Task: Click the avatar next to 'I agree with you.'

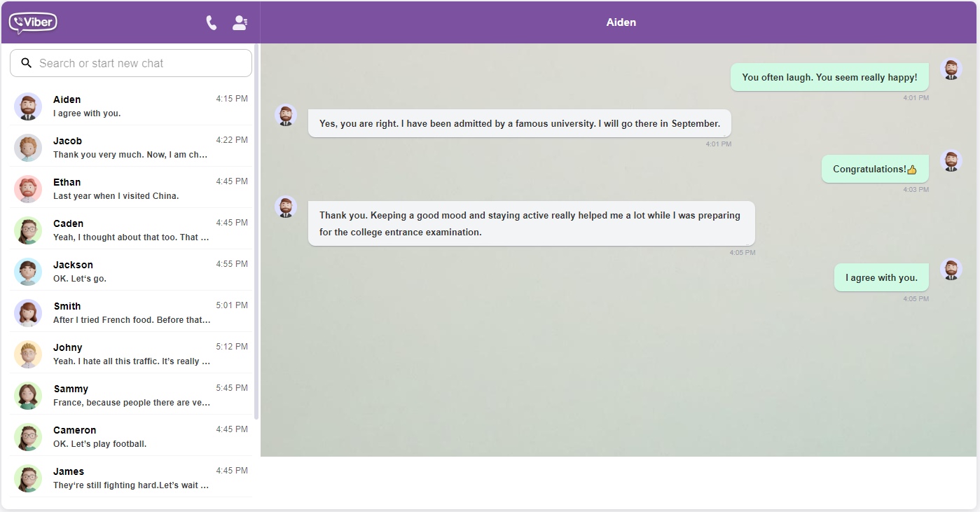Action: pyautogui.click(x=951, y=269)
